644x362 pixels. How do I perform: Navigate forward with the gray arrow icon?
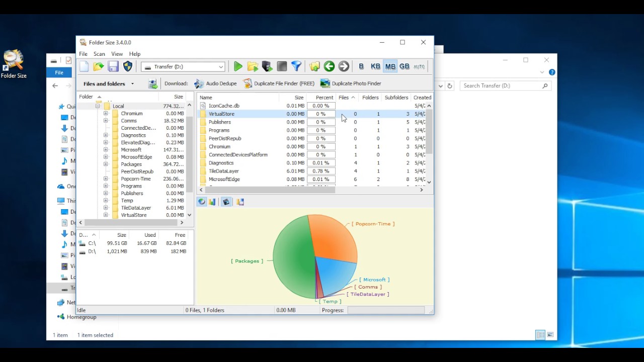point(344,66)
